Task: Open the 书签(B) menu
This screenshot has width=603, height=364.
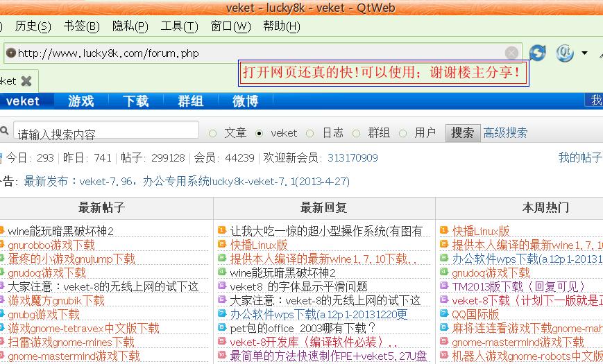Action: 81,26
